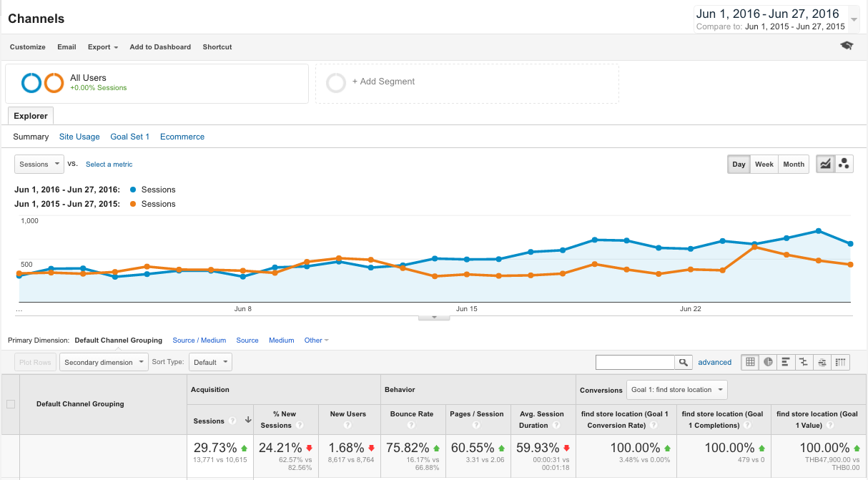Viewport: 868px width, 480px height.
Task: Open the education graduation cap icon
Action: 847,46
